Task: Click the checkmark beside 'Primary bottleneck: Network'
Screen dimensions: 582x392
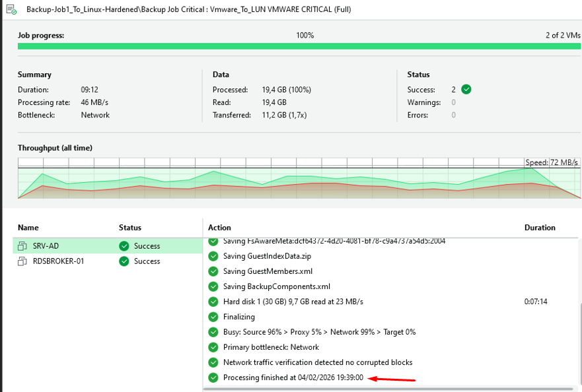Action: click(213, 347)
